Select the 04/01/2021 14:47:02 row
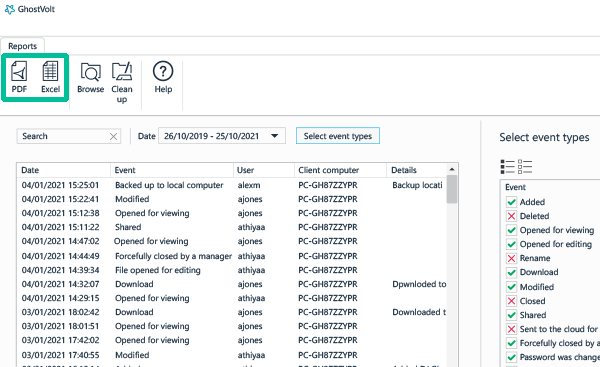The width and height of the screenshot is (600, 367). click(232, 241)
